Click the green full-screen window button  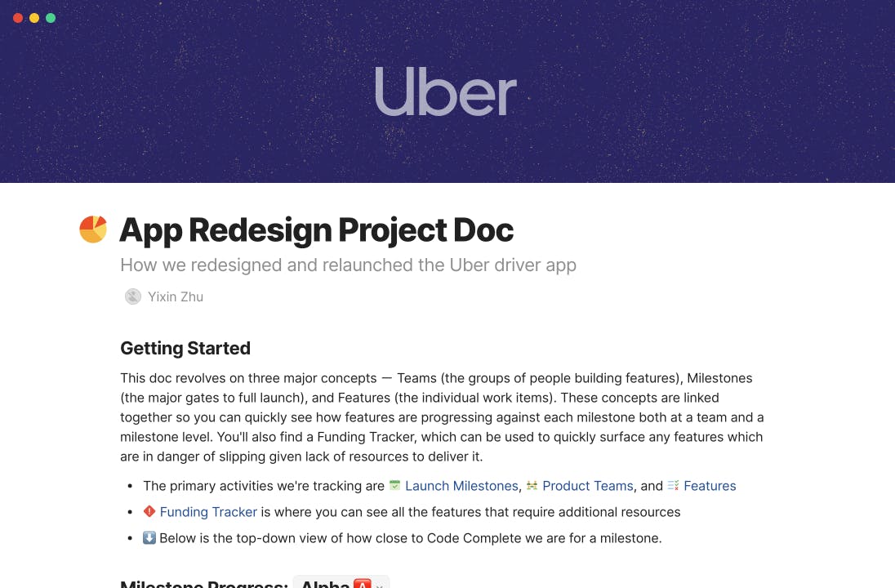click(x=51, y=18)
